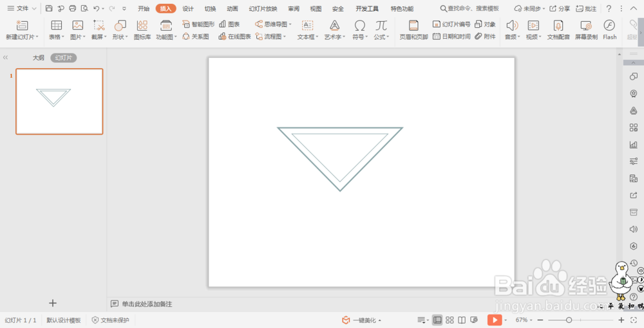Image resolution: width=644 pixels, height=328 pixels.
Task: Insert Flash content
Action: (609, 30)
